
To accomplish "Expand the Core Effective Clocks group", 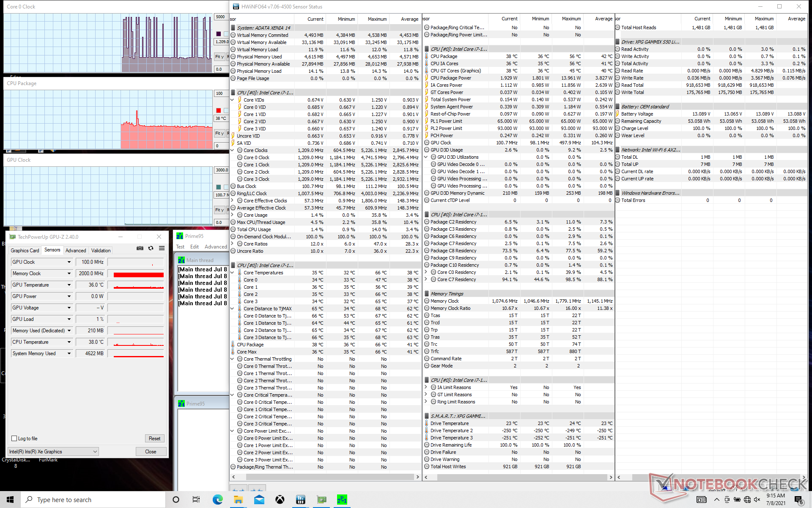I will click(232, 201).
